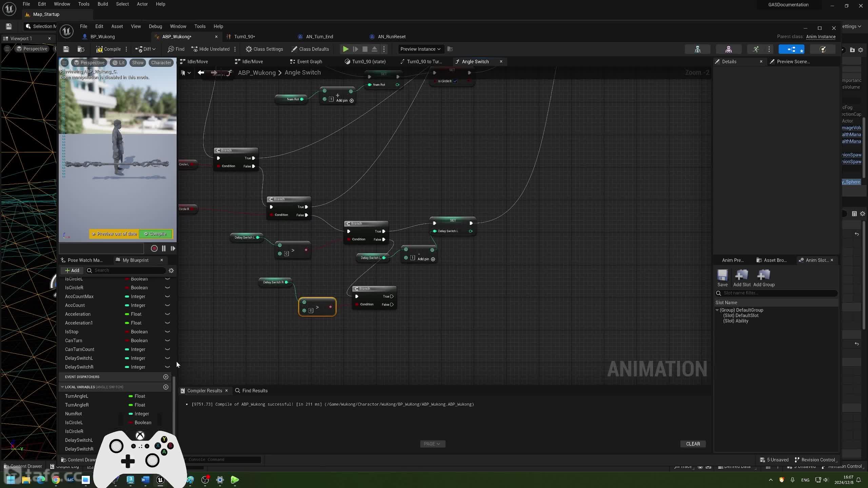Toggle visibility eye for Acceleration variable
This screenshot has width=868, height=488.
pyautogui.click(x=167, y=314)
